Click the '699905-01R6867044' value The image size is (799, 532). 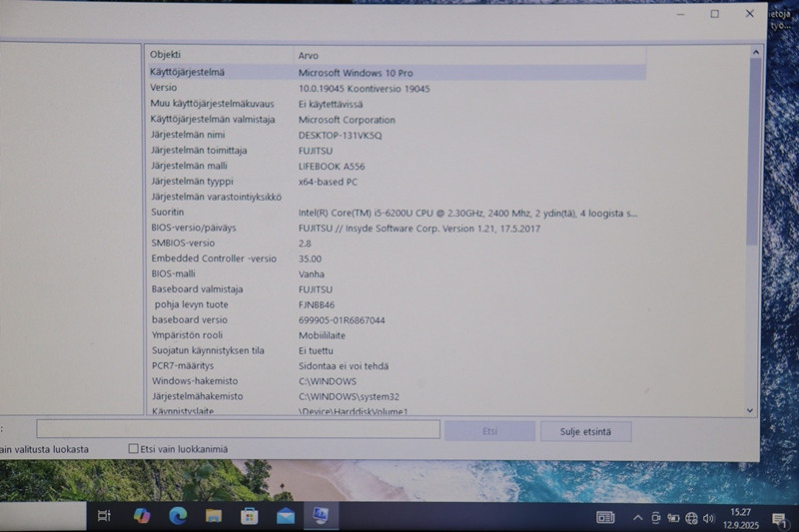coord(342,320)
